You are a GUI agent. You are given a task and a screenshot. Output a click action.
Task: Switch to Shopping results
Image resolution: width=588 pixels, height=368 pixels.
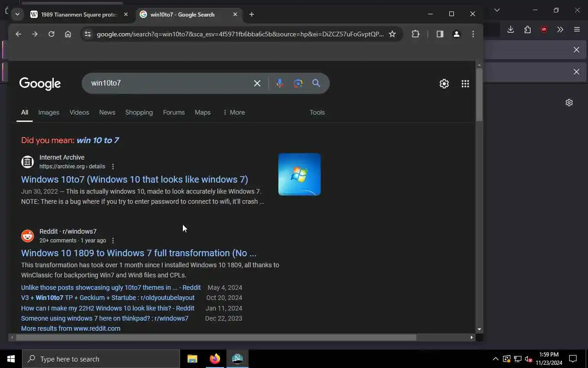[139, 112]
